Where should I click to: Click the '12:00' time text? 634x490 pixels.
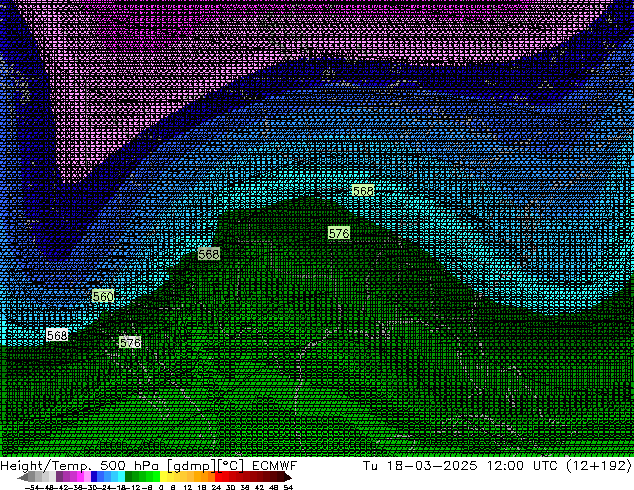pos(505,465)
